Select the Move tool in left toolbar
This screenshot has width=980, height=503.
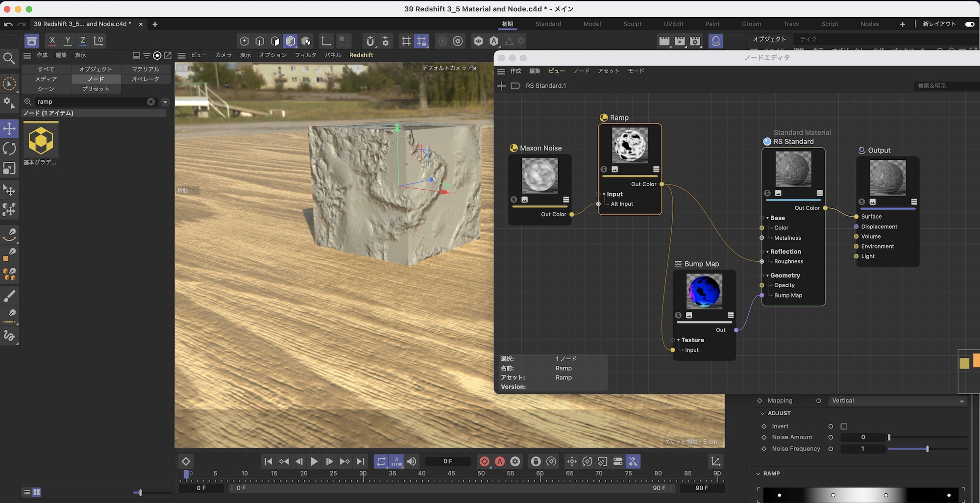click(9, 129)
